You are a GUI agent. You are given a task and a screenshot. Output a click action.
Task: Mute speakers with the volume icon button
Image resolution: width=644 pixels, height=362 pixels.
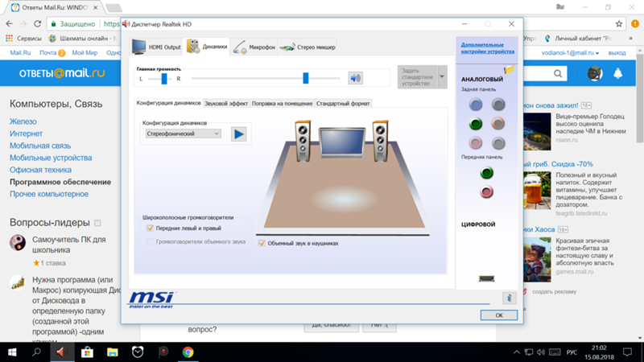355,78
